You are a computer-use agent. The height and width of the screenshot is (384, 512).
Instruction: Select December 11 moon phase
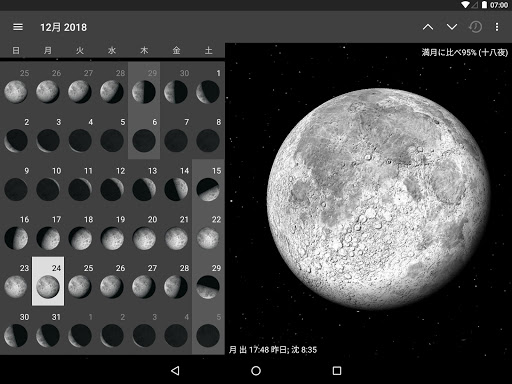(80, 184)
